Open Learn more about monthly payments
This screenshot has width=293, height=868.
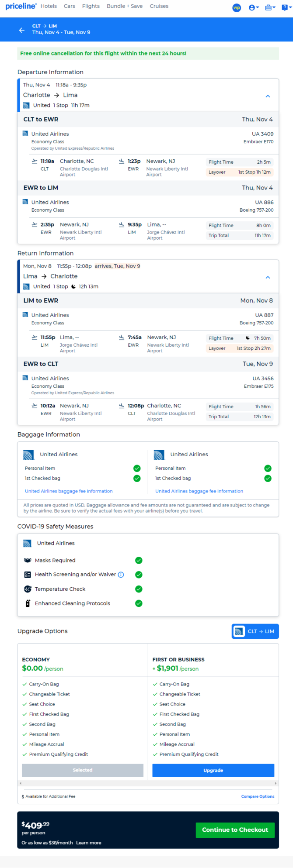(89, 843)
